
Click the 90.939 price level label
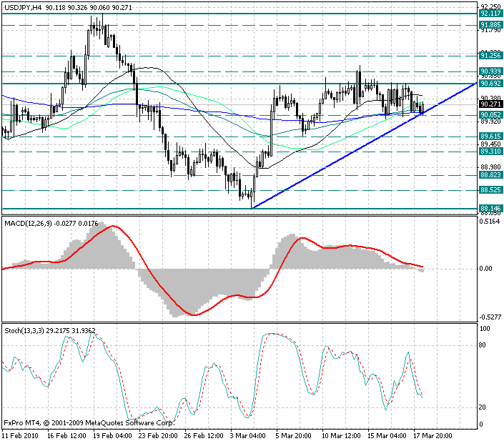pyautogui.click(x=490, y=71)
